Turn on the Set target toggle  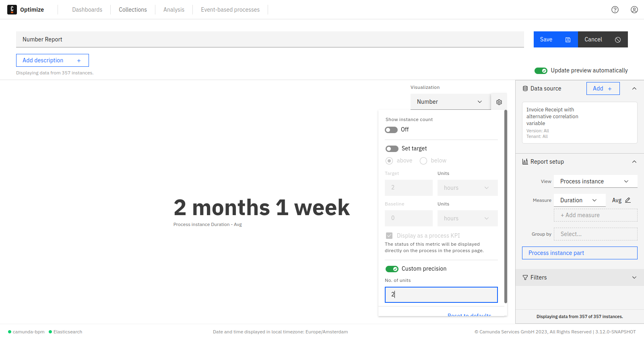point(392,148)
